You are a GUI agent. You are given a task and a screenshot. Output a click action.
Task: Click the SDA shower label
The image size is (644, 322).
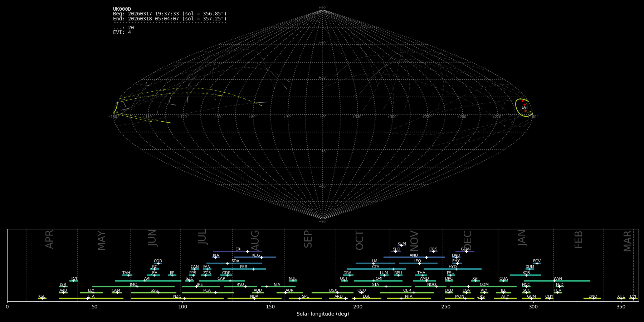coord(235,261)
